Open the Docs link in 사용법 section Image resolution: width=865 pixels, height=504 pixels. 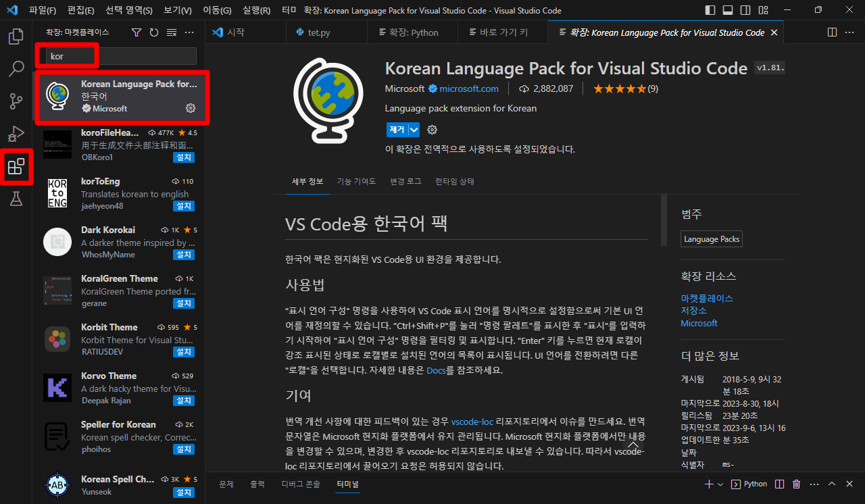[x=436, y=370]
